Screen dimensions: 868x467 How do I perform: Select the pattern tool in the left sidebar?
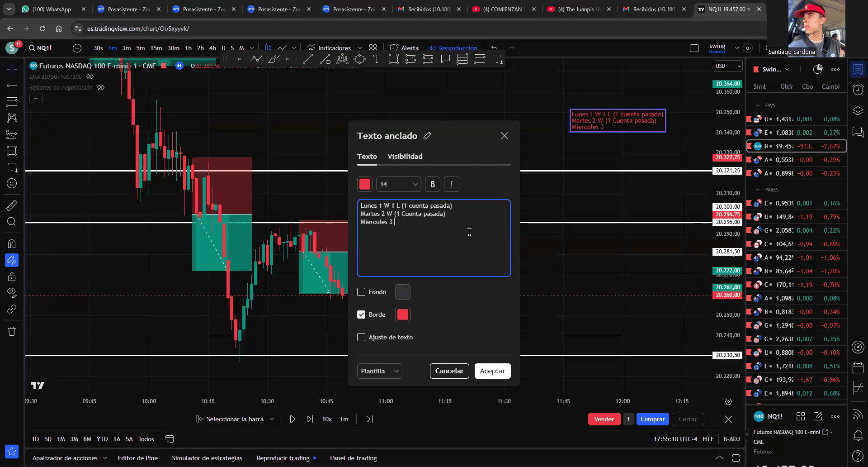pos(12,118)
